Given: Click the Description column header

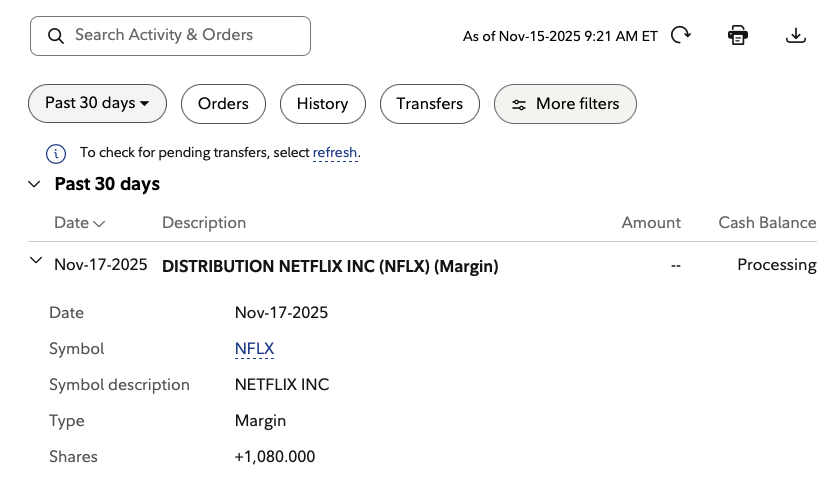Looking at the screenshot, I should 204,223.
